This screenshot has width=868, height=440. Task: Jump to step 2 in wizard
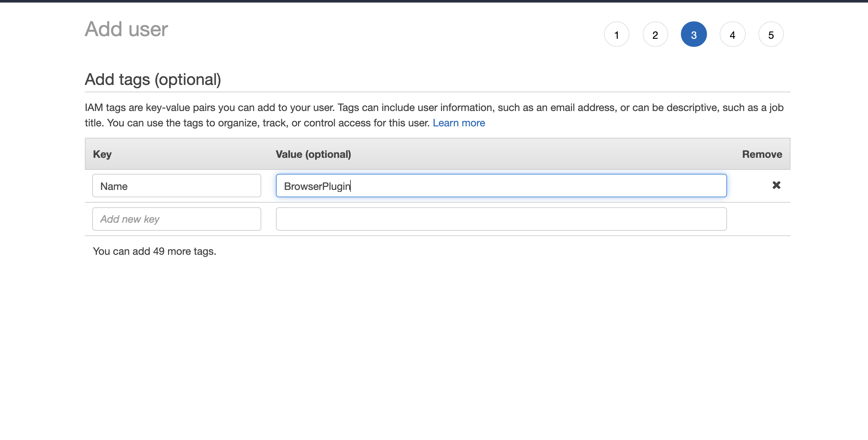tap(655, 34)
